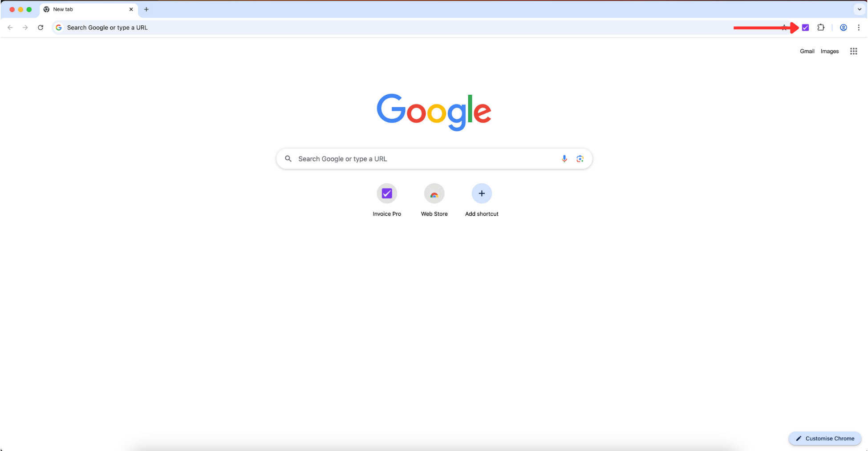Image resolution: width=868 pixels, height=451 pixels.
Task: Open a new tab with plus button
Action: (146, 9)
